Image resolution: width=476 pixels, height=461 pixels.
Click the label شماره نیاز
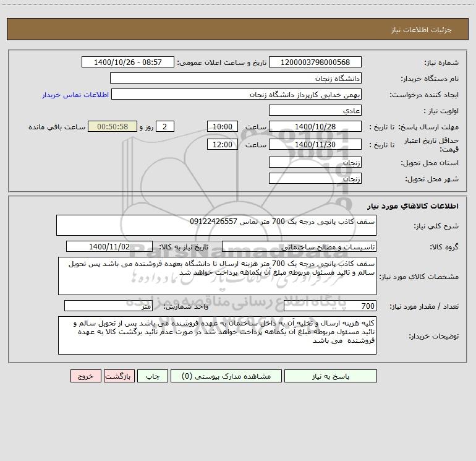441,62
